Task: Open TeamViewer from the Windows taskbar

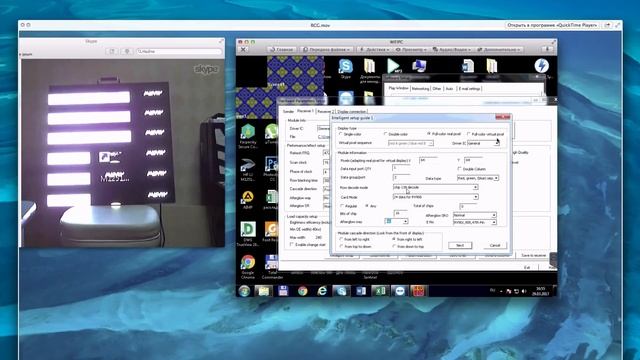Action: click(x=399, y=291)
